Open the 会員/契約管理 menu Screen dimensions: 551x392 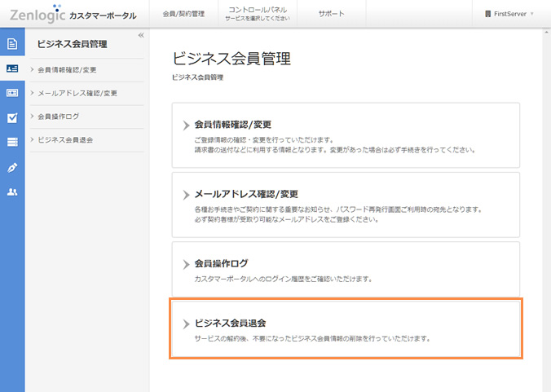(x=183, y=14)
